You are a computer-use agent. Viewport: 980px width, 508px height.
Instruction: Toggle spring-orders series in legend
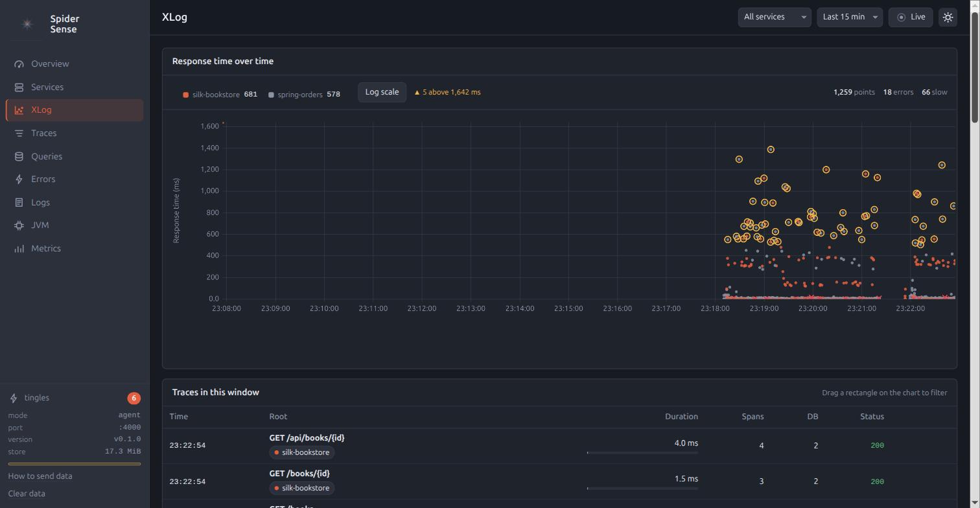coord(304,94)
